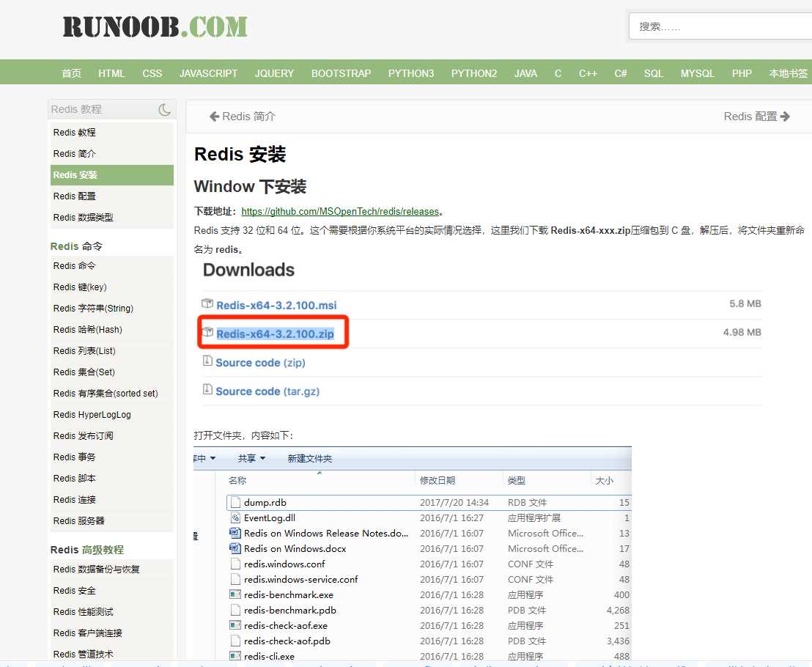Screen dimensions: 812x667
Task: Click file icon beside Source code (zip)
Action: [207, 361]
